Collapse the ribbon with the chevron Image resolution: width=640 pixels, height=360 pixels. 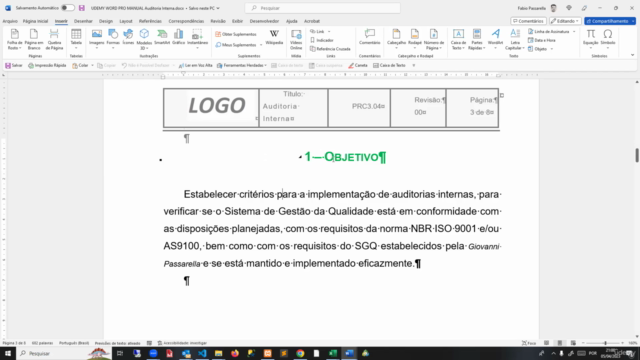click(x=632, y=55)
